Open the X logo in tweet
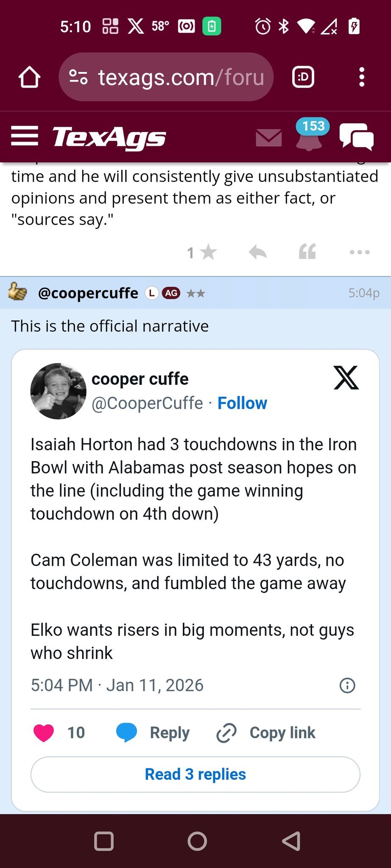This screenshot has width=391, height=868. [x=346, y=378]
